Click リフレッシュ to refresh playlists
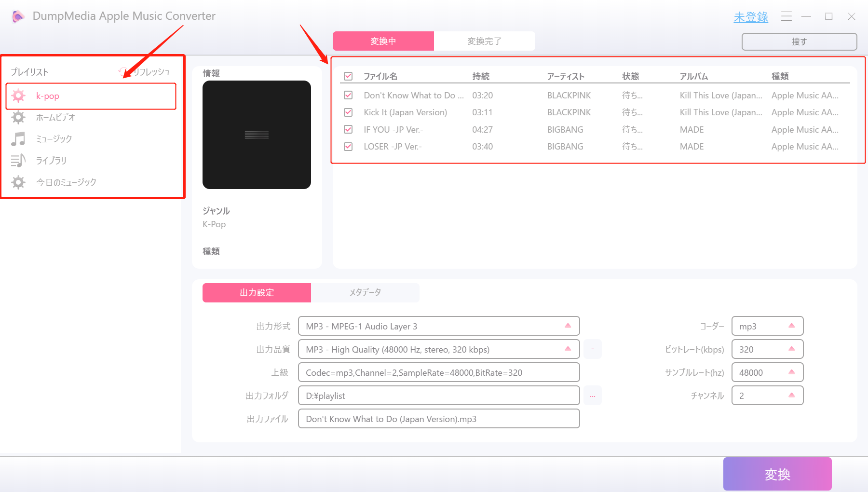Screen dimensions: 868x492 (151, 72)
